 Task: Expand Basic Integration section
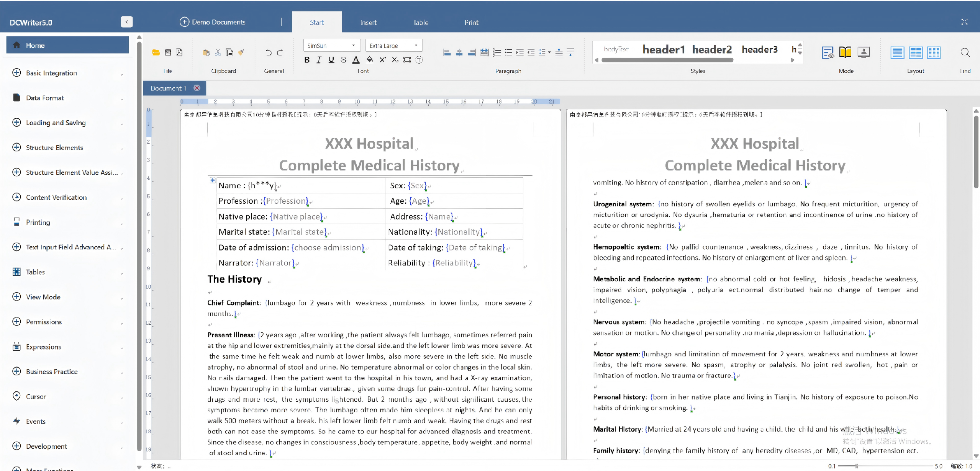point(67,73)
